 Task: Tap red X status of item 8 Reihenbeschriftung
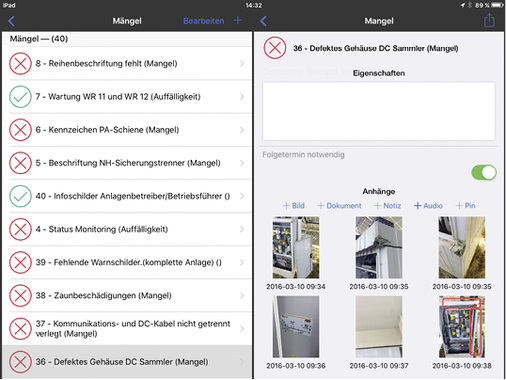coord(20,63)
